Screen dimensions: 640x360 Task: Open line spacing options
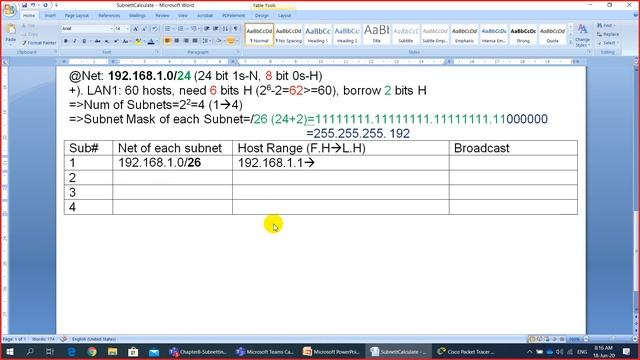206,41
